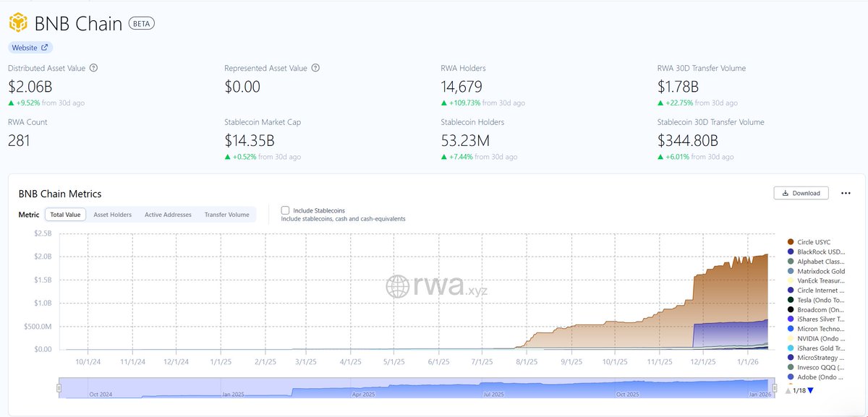Toggle iShares Gold legend entry

coord(815,348)
